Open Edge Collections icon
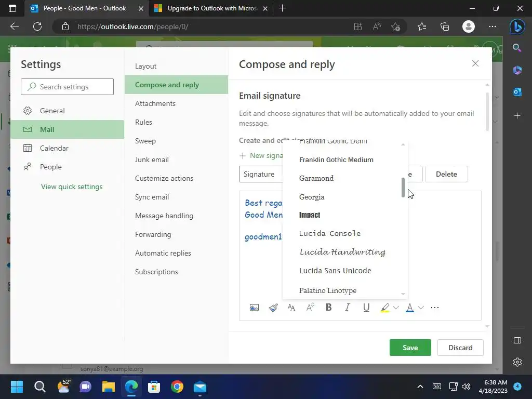This screenshot has width=532, height=399. [x=445, y=26]
